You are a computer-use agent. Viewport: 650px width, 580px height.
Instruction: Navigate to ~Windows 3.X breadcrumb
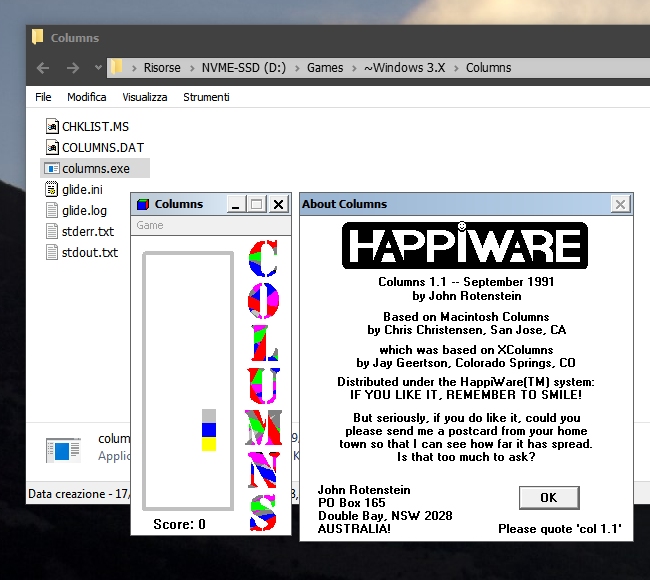[404, 68]
